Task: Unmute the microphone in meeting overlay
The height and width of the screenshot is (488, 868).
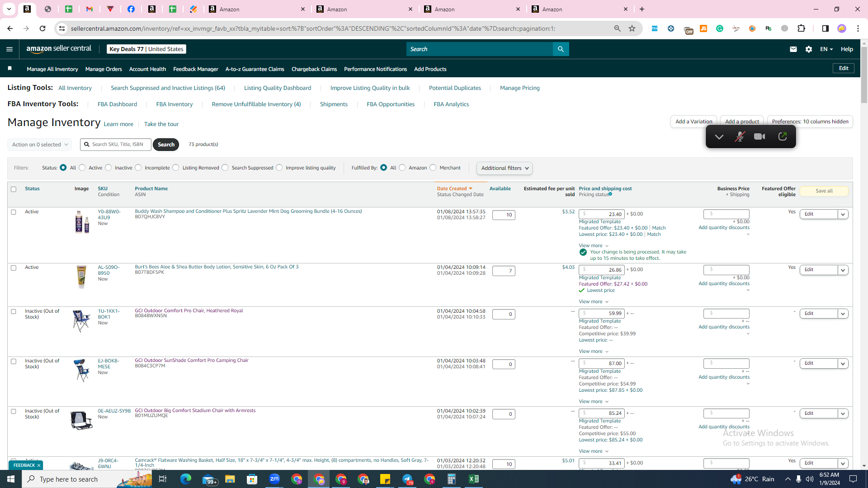Action: (740, 137)
